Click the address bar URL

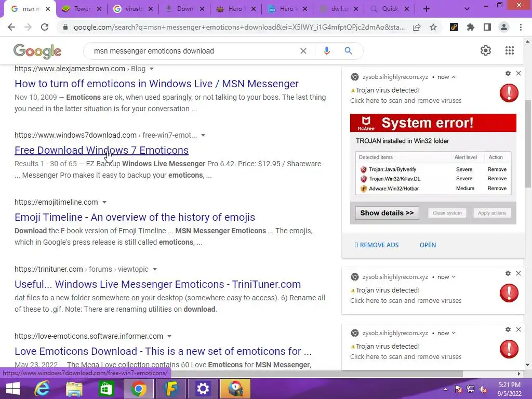click(x=239, y=27)
